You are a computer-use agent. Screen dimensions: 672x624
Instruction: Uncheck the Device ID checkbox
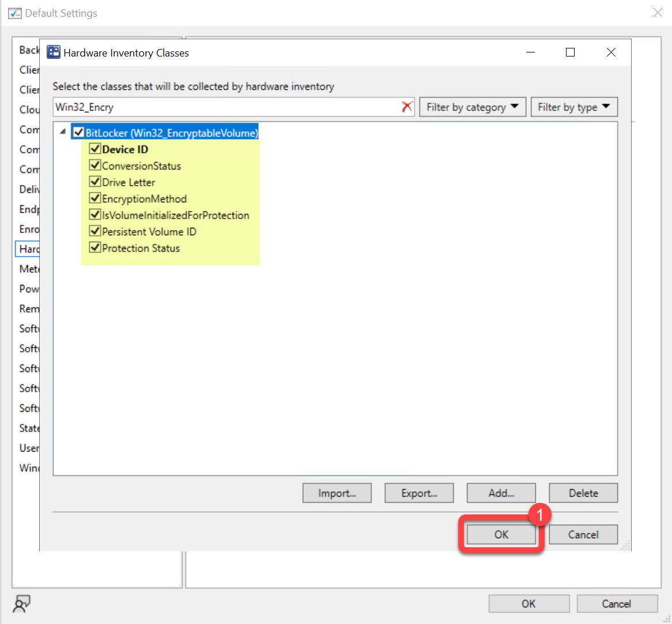[x=95, y=149]
